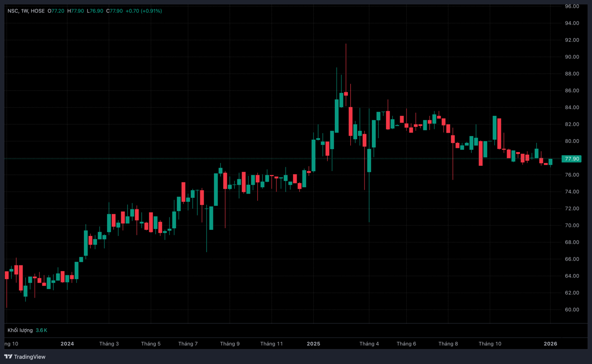This screenshot has height=364, width=592.
Task: Click the 96.00 price scale label
Action: pyautogui.click(x=572, y=6)
